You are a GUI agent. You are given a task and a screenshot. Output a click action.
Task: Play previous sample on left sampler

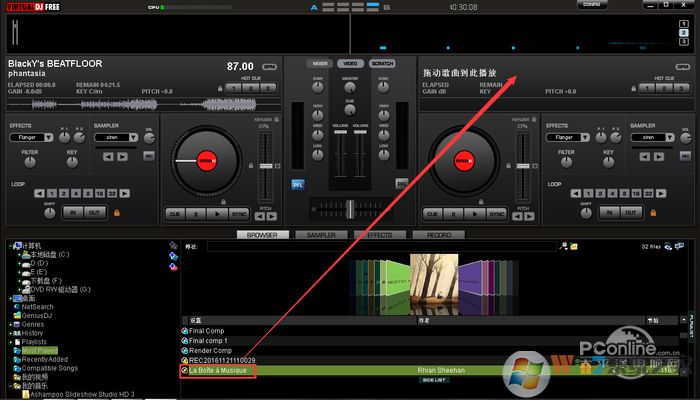point(108,157)
